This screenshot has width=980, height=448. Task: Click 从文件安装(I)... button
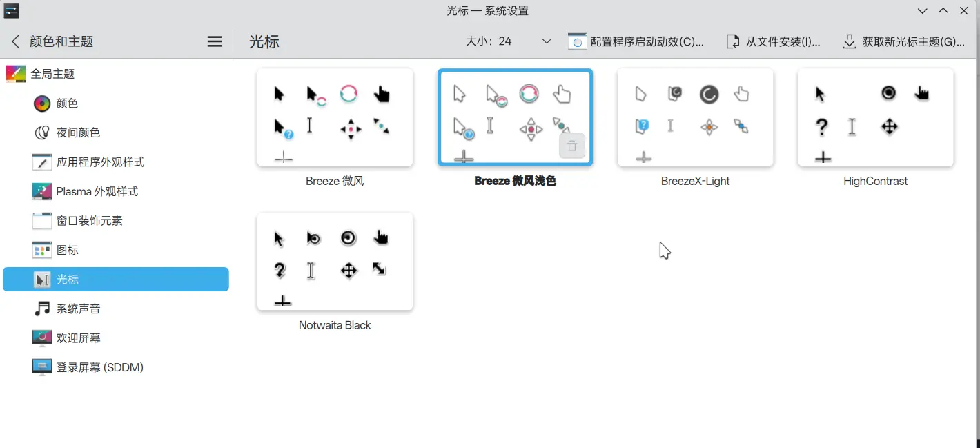coord(774,41)
